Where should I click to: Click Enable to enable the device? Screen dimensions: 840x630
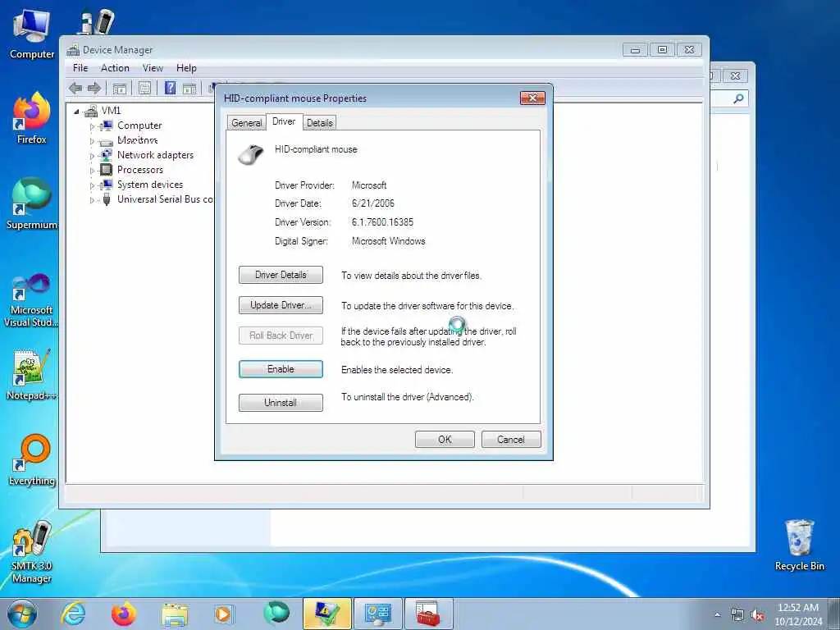pos(281,369)
